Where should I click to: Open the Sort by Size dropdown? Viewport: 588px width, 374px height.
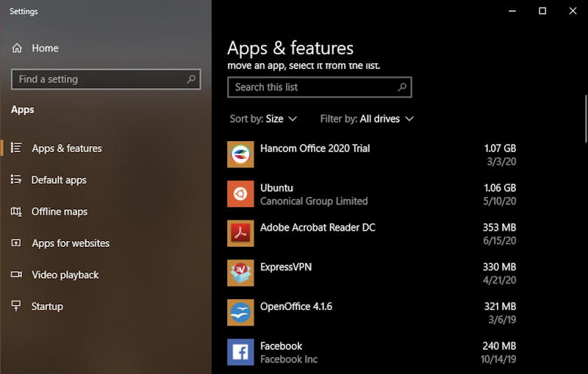point(263,119)
